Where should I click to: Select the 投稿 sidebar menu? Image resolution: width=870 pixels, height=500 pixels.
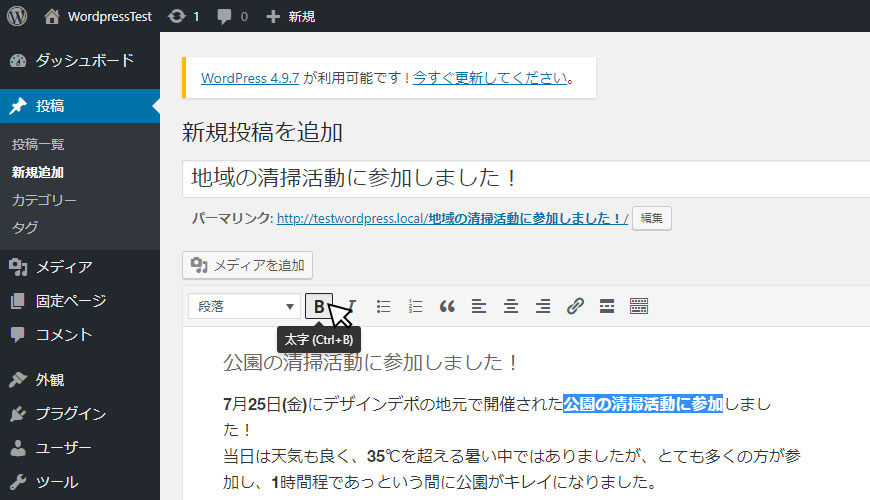pyautogui.click(x=80, y=106)
